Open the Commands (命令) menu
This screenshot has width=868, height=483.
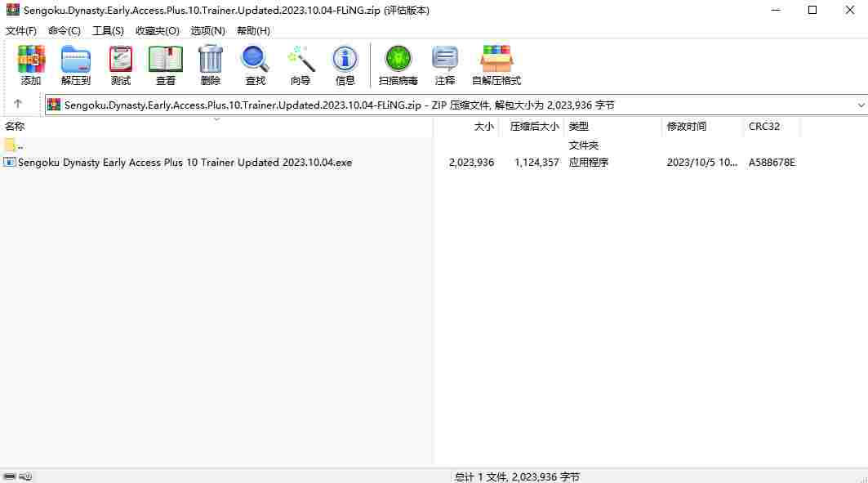point(65,30)
